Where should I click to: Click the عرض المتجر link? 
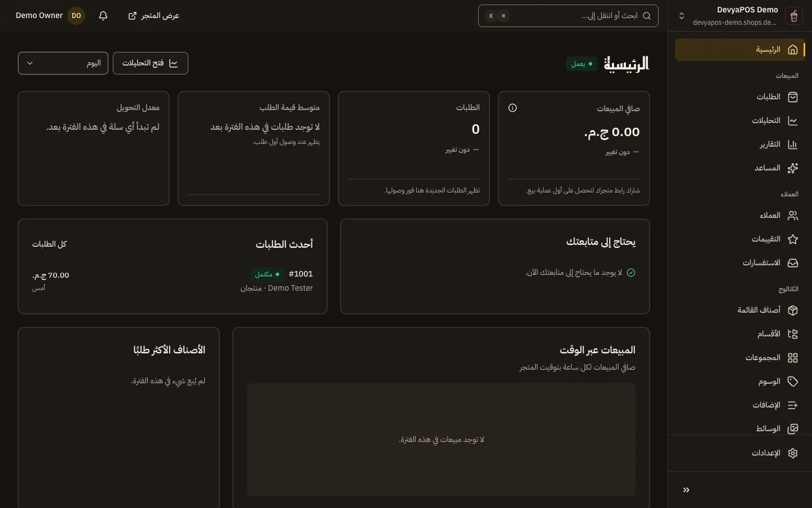coord(153,16)
